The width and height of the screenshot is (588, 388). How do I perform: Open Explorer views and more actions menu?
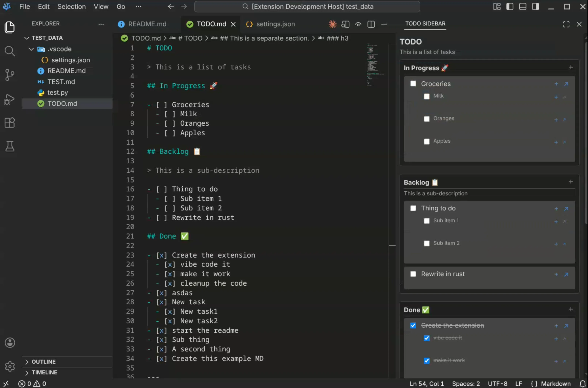(101, 24)
